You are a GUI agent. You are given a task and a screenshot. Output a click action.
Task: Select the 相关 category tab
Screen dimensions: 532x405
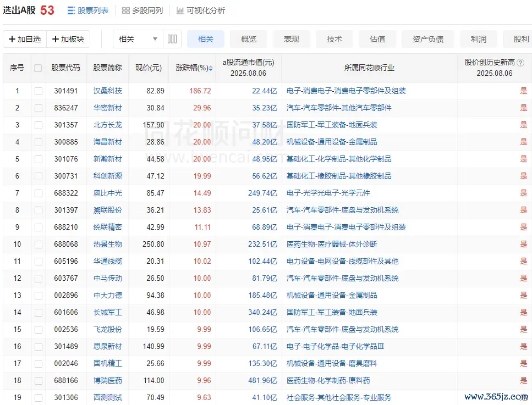tap(206, 39)
